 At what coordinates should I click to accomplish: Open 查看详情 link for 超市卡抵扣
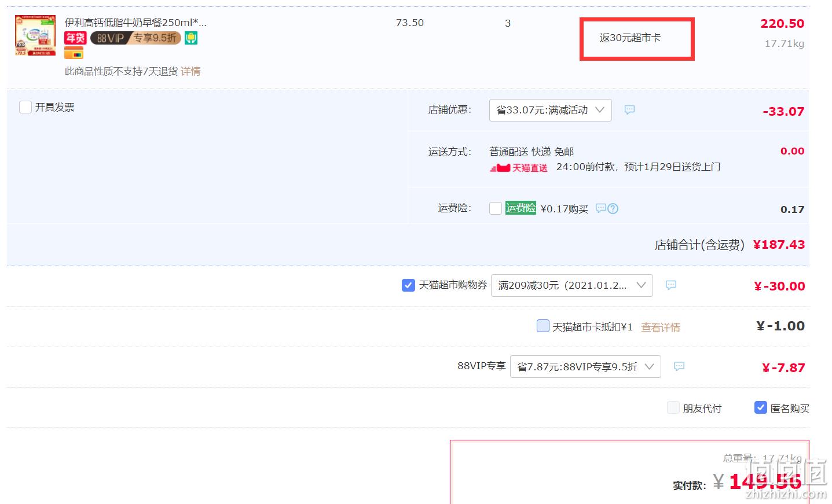(661, 328)
